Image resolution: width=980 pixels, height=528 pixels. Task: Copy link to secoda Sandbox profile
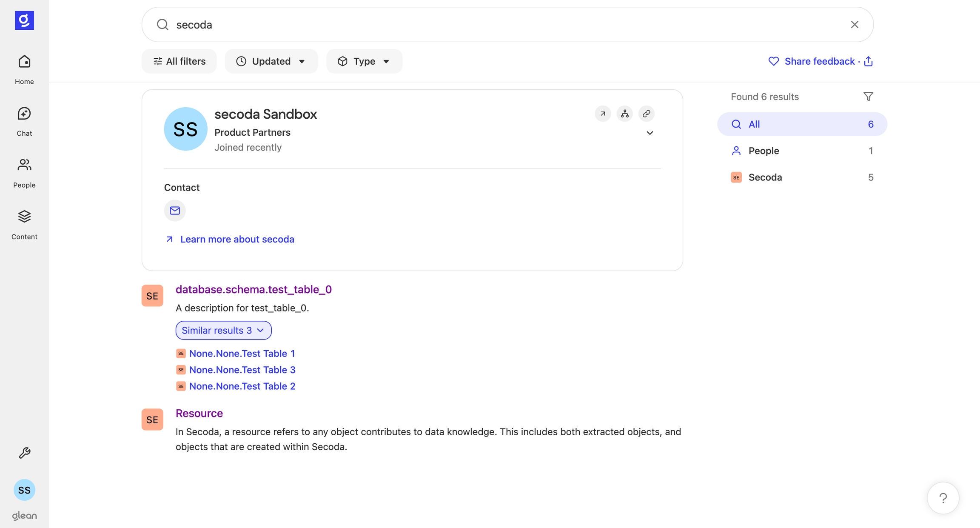(x=646, y=114)
